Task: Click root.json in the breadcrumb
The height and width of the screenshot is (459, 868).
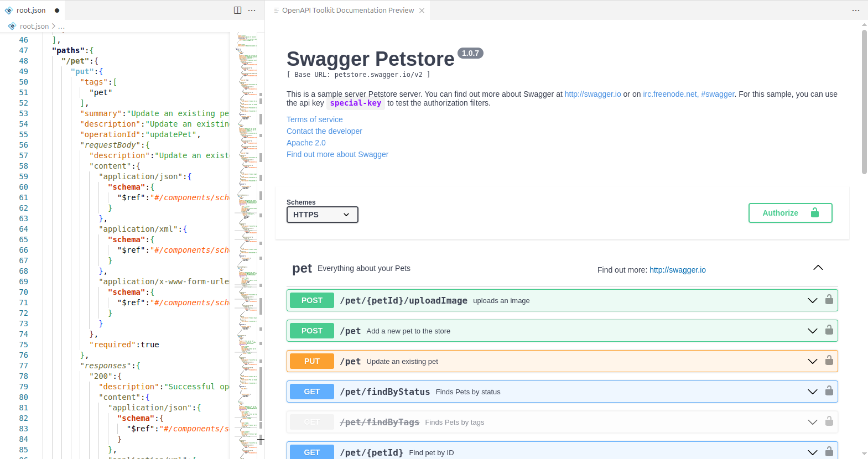Action: pos(34,26)
